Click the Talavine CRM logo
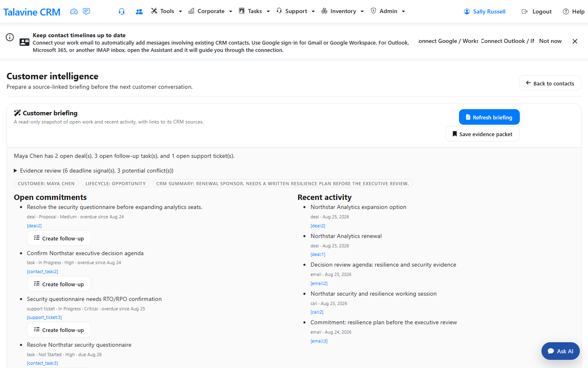The height and width of the screenshot is (368, 588). [x=32, y=12]
